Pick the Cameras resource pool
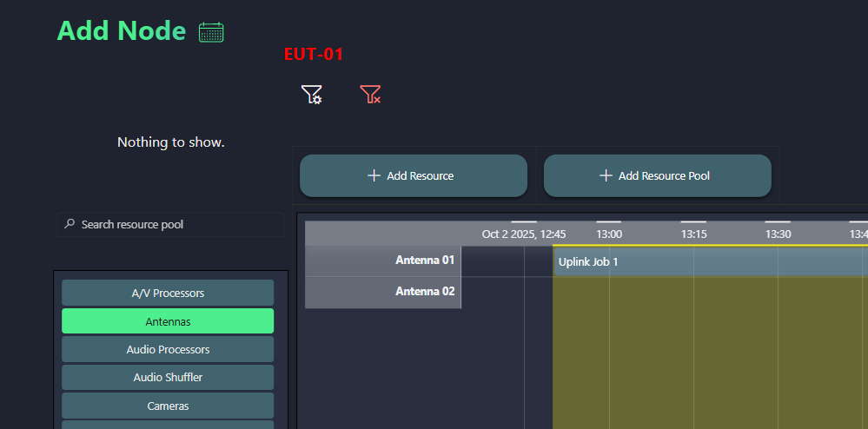 click(168, 406)
